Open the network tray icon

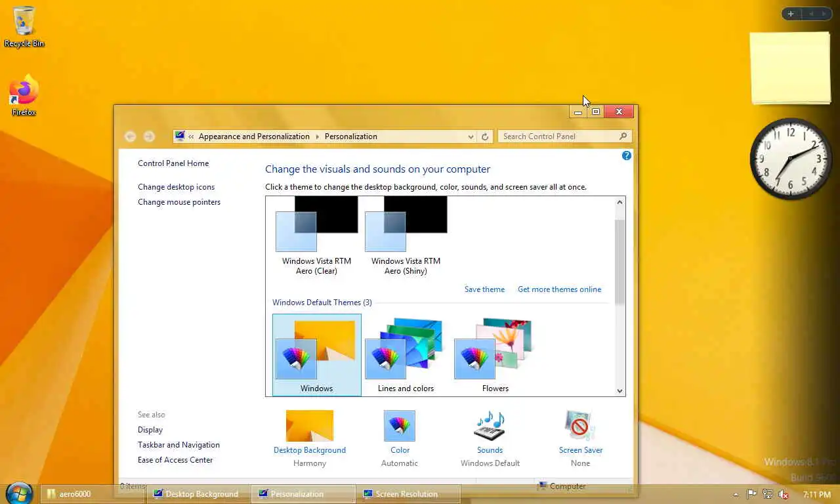point(767,494)
